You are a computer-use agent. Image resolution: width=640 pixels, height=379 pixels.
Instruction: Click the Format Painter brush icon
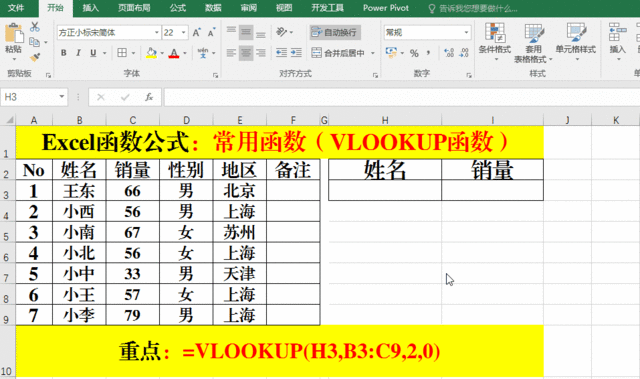point(35,57)
